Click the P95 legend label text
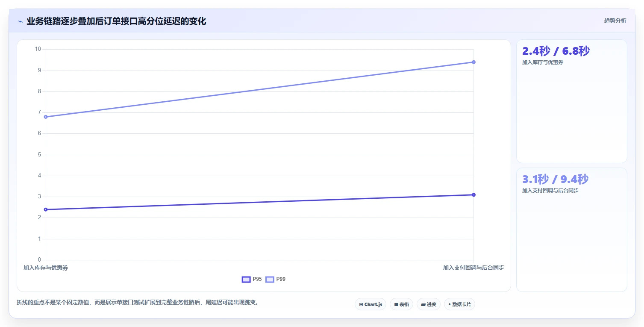This screenshot has height=327, width=644. (x=257, y=279)
